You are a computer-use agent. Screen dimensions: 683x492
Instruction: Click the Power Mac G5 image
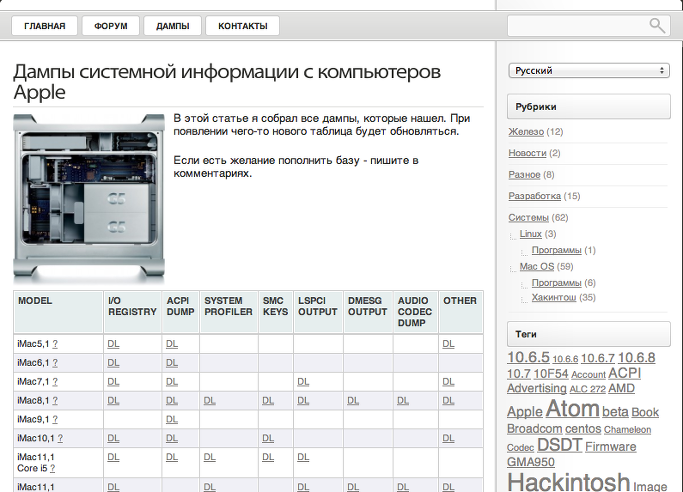(89, 198)
